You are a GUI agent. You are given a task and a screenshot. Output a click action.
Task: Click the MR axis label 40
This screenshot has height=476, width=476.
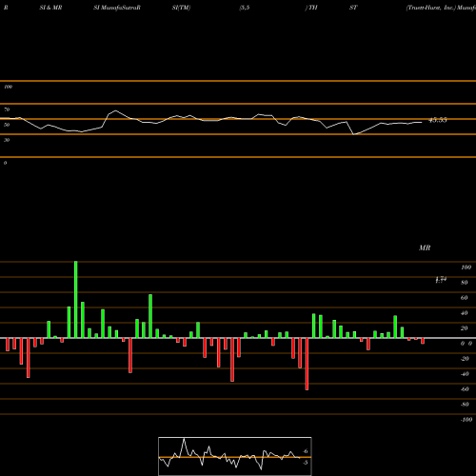pyautogui.click(x=465, y=313)
